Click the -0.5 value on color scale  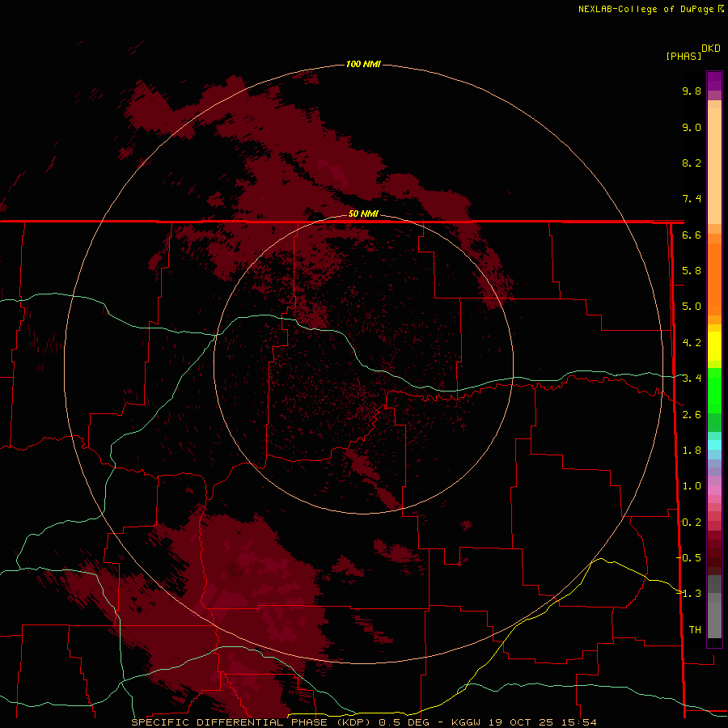pos(689,558)
